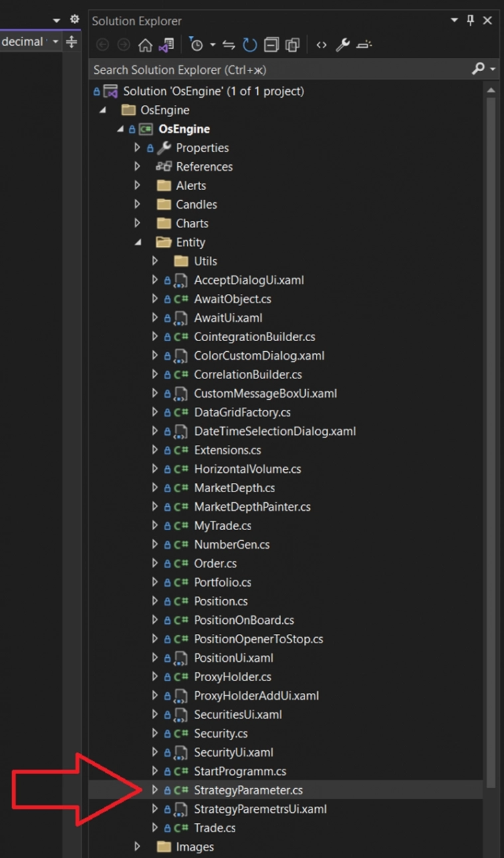Open the Solution Explorer window position menu

pos(455,21)
